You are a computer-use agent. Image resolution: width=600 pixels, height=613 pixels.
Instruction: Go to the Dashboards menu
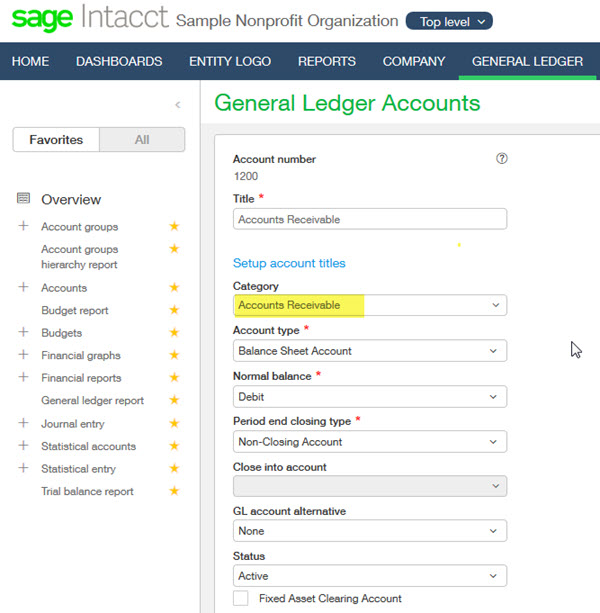point(119,61)
